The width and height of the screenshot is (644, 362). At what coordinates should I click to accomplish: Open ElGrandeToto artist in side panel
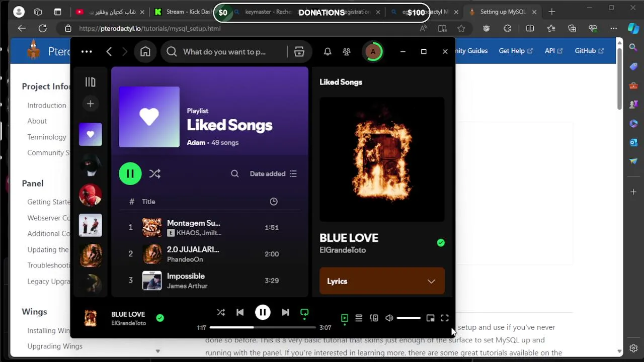click(x=343, y=250)
